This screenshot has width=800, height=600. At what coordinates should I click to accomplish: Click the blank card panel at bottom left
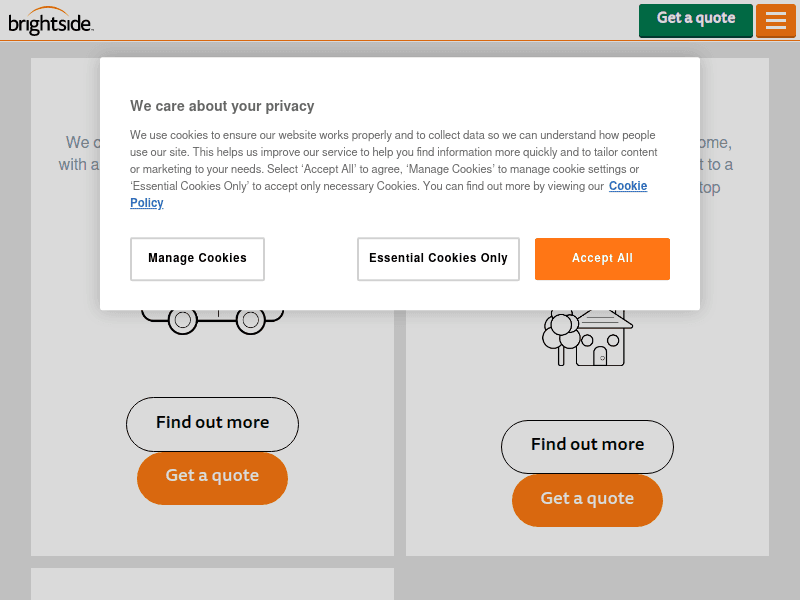212,584
